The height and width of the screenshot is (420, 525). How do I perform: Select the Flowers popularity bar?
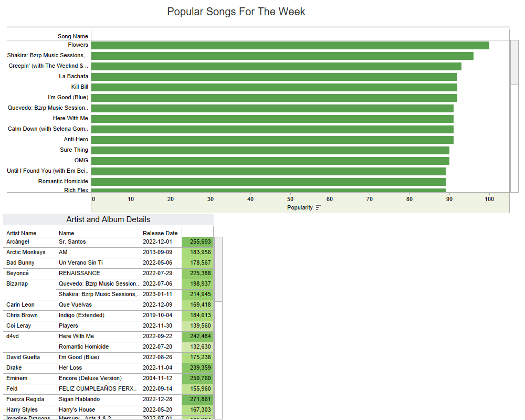click(x=289, y=45)
